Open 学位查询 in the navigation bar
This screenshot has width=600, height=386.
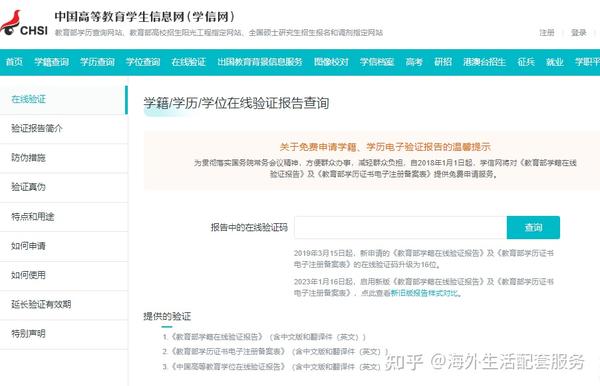coord(143,62)
